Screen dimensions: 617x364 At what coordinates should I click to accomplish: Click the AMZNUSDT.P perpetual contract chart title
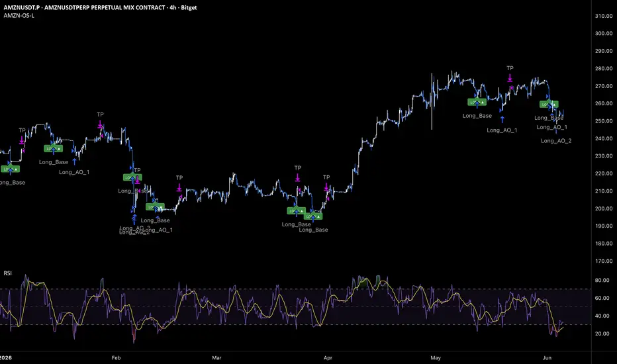[x=100, y=7]
